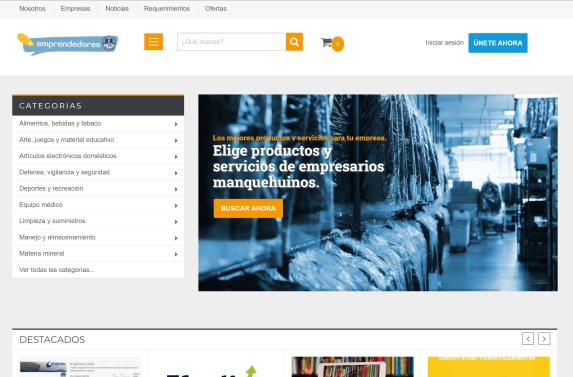Click the cart item count badge

click(x=338, y=44)
